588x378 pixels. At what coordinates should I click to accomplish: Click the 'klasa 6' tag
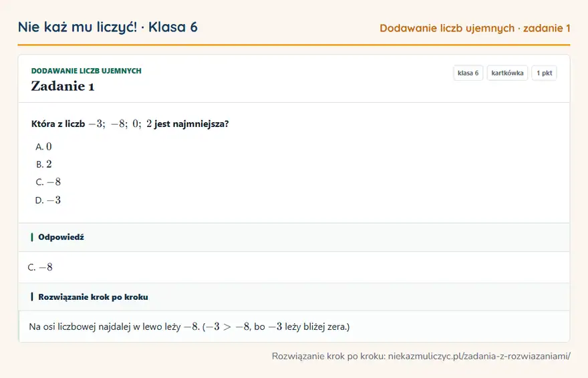[468, 73]
